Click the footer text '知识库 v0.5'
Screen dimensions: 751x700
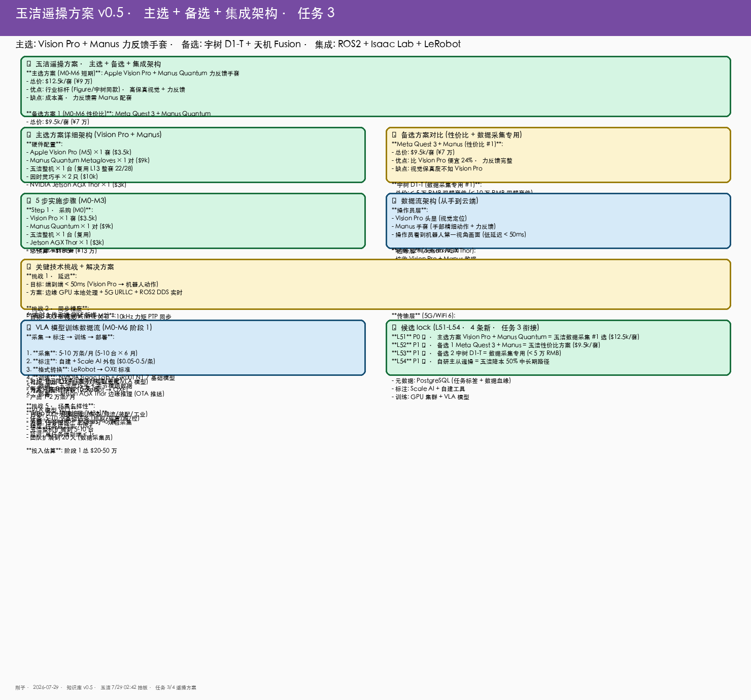click(80, 688)
